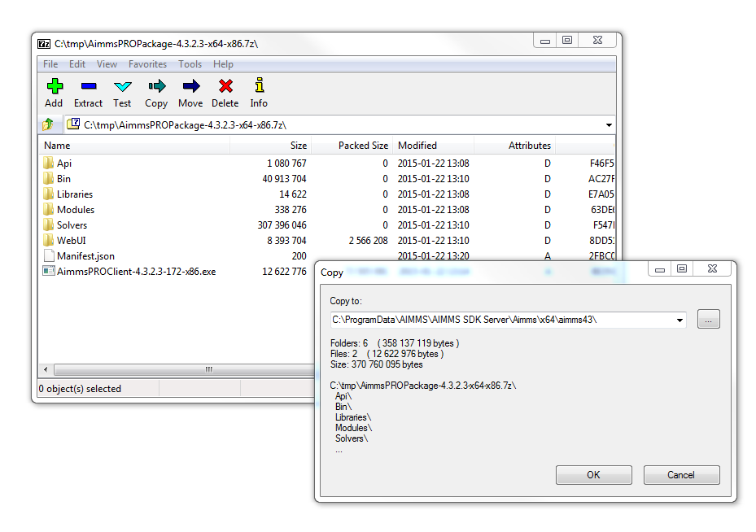Image resolution: width=756 pixels, height=532 pixels.
Task: Click the Test archive icon
Action: (122, 86)
